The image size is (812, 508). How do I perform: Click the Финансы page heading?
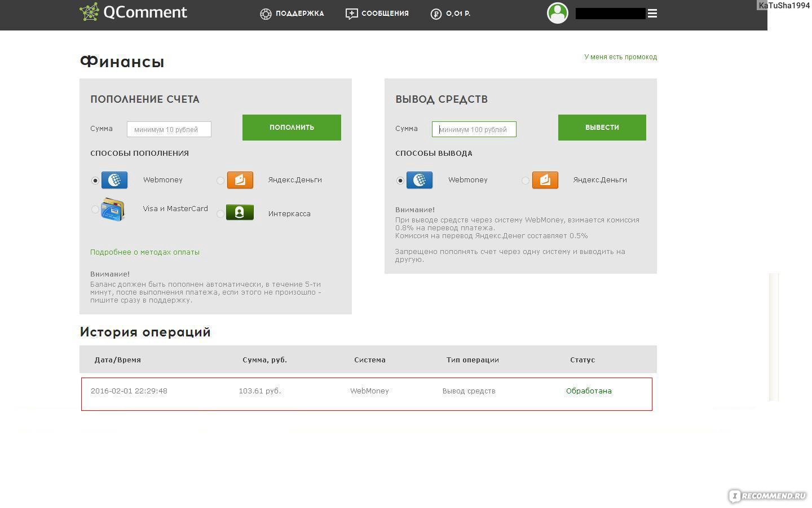(122, 62)
